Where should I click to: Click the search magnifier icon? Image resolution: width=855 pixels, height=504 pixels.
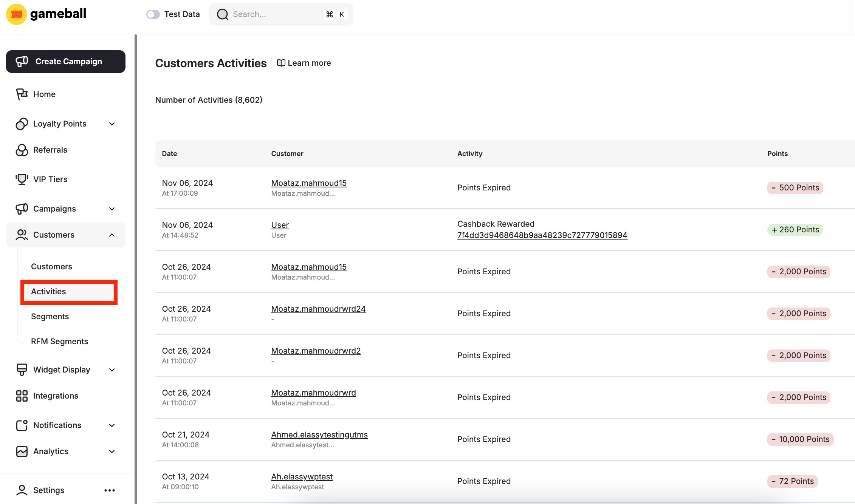pos(223,14)
